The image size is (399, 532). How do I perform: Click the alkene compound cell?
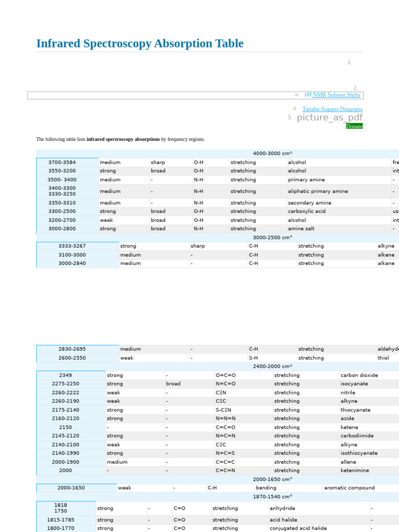[x=388, y=255]
